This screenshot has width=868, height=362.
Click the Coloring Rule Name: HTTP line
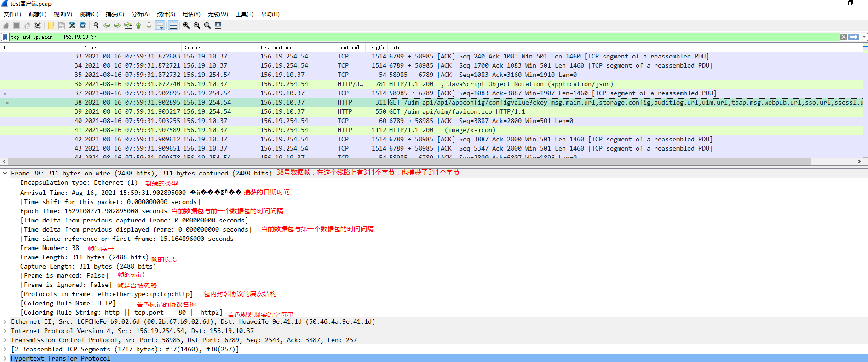(x=68, y=303)
